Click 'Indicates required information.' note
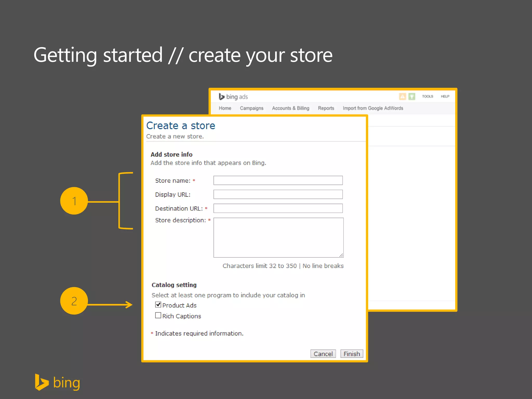Image resolution: width=532 pixels, height=399 pixels. [x=199, y=333]
